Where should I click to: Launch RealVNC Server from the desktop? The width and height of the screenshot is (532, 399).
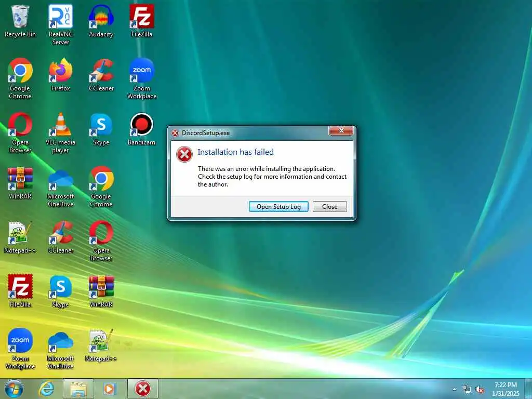pyautogui.click(x=60, y=25)
